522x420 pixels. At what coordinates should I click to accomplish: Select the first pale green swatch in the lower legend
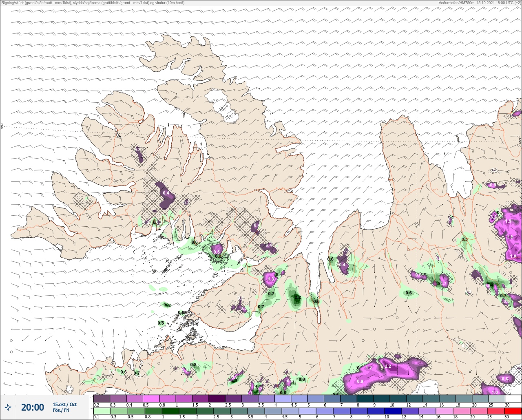pos(102,411)
